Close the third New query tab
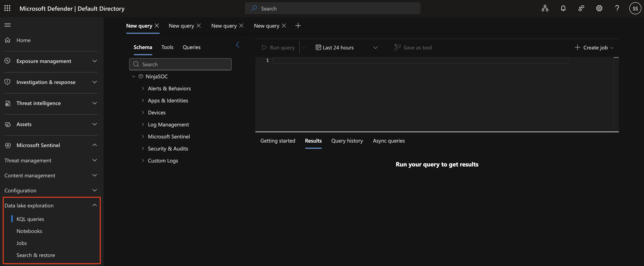644x266 pixels. click(x=241, y=26)
